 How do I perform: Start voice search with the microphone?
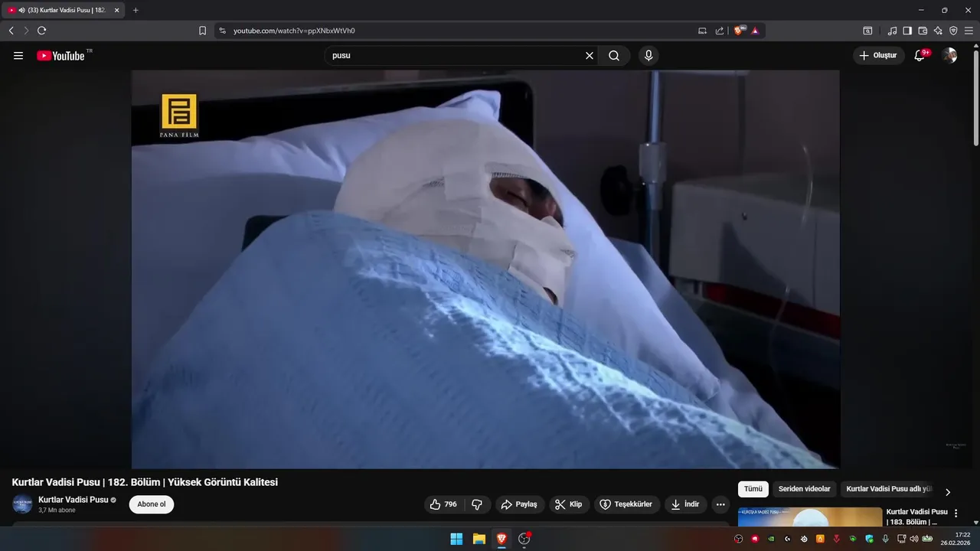tap(648, 56)
